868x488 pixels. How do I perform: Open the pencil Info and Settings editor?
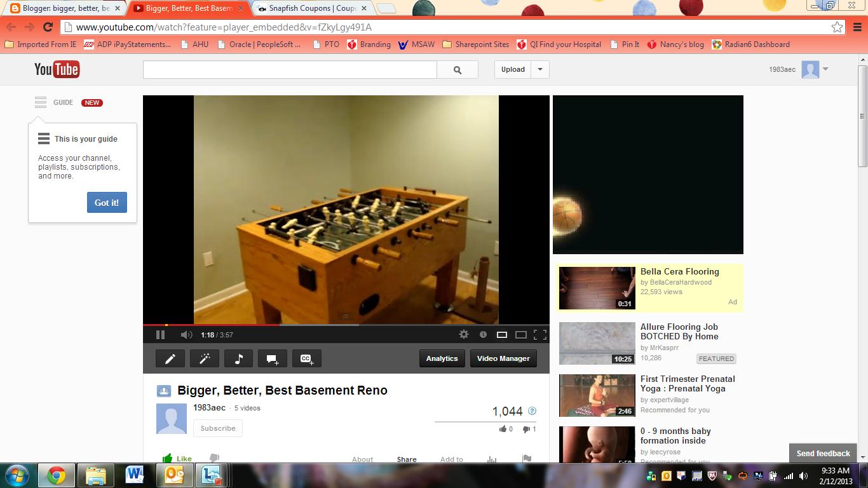170,358
